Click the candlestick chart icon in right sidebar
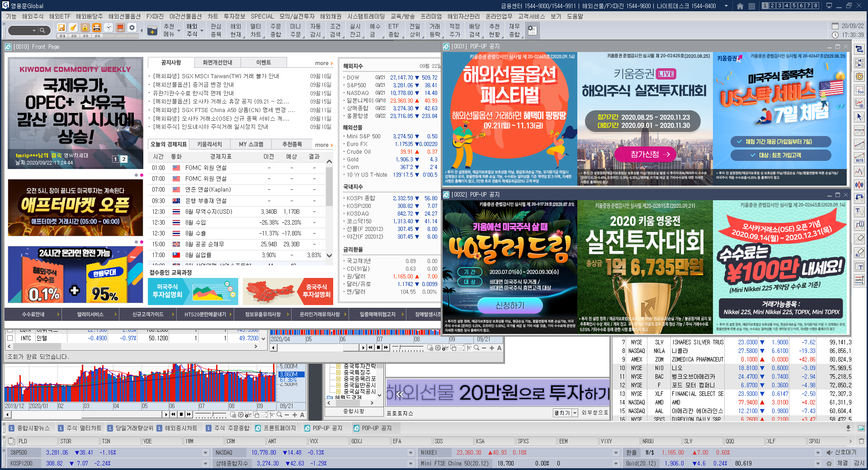This screenshot has width=868, height=470. click(x=859, y=184)
